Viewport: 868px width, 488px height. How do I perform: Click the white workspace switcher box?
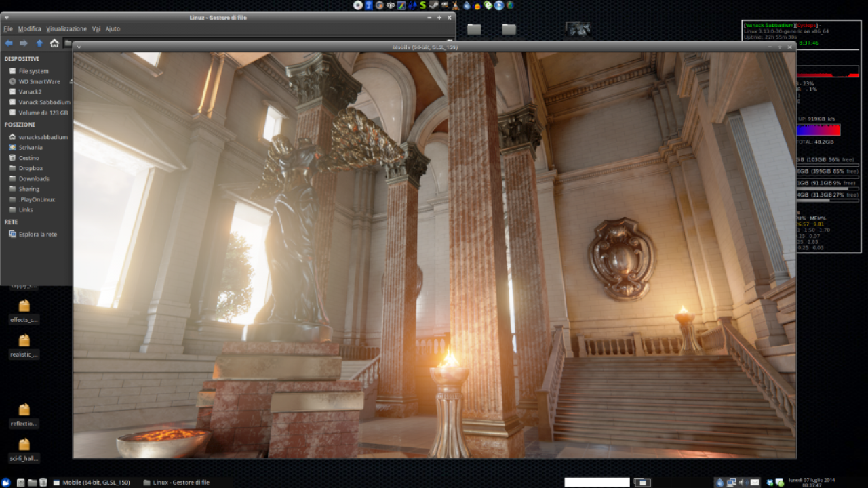pyautogui.click(x=597, y=483)
